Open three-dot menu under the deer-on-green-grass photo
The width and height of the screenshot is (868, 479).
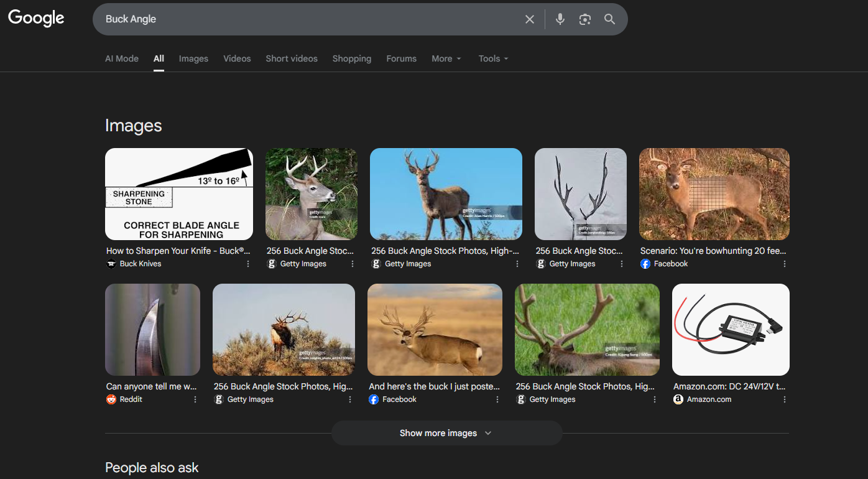pos(655,399)
